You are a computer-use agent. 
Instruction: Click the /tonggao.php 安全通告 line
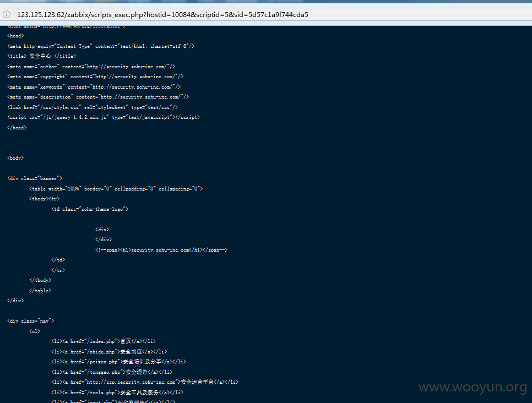112,372
